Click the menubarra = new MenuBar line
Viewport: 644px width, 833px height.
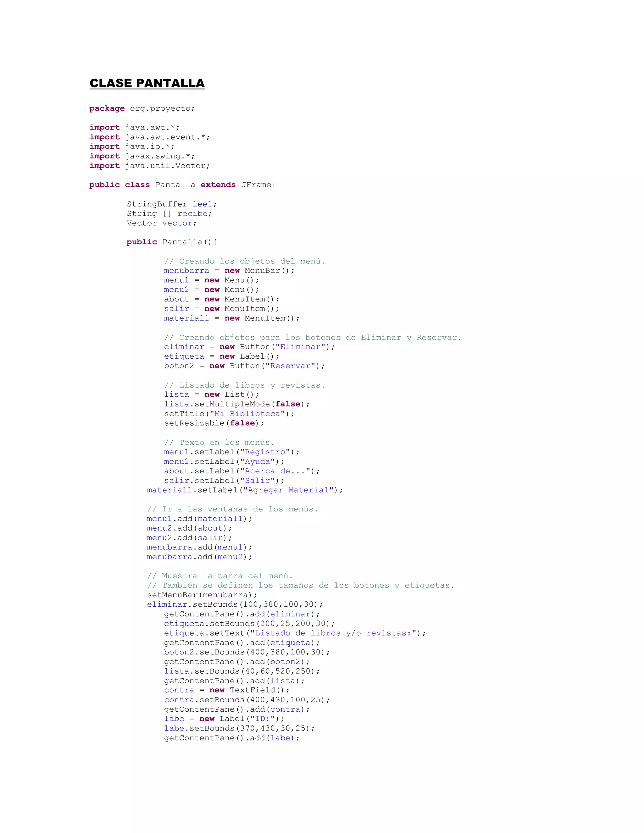pyautogui.click(x=229, y=271)
